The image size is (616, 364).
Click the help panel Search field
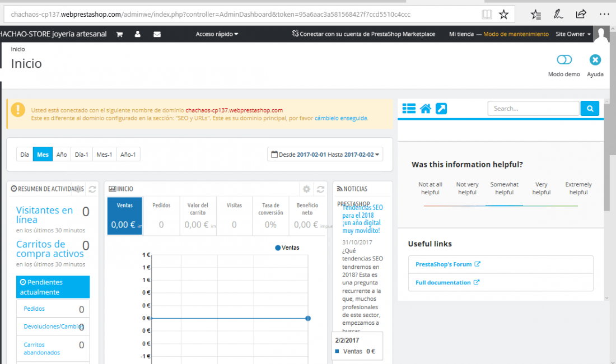(x=533, y=109)
